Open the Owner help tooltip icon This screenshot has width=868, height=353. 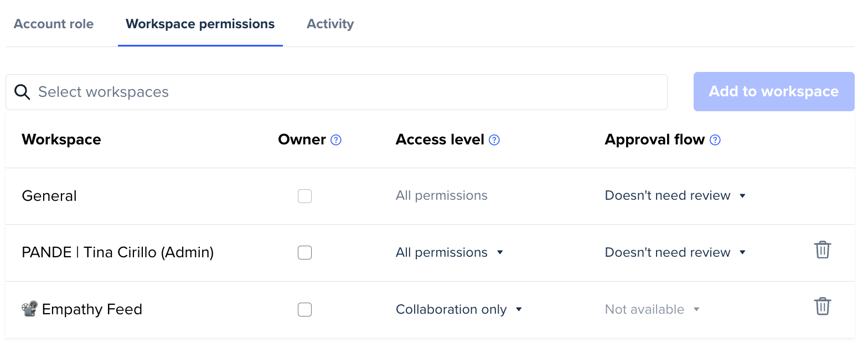[x=336, y=140]
